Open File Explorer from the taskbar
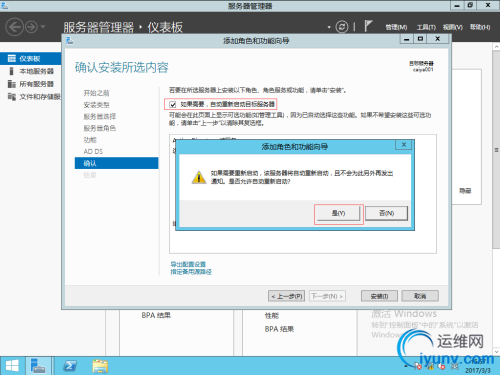Viewport: 500px width, 375px height. tap(100, 366)
